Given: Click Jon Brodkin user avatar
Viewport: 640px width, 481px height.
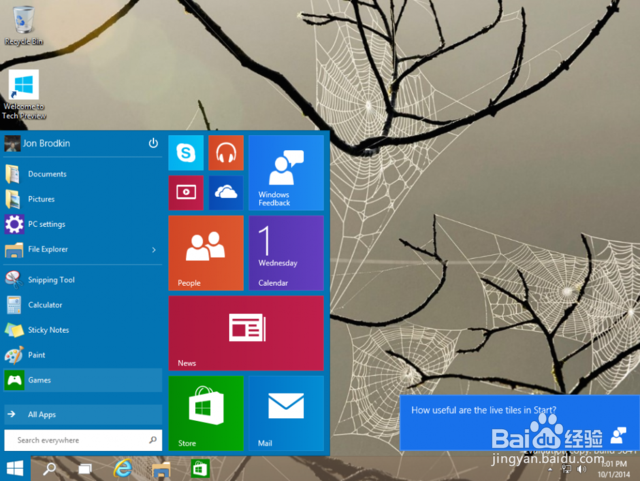Looking at the screenshot, I should click(12, 144).
